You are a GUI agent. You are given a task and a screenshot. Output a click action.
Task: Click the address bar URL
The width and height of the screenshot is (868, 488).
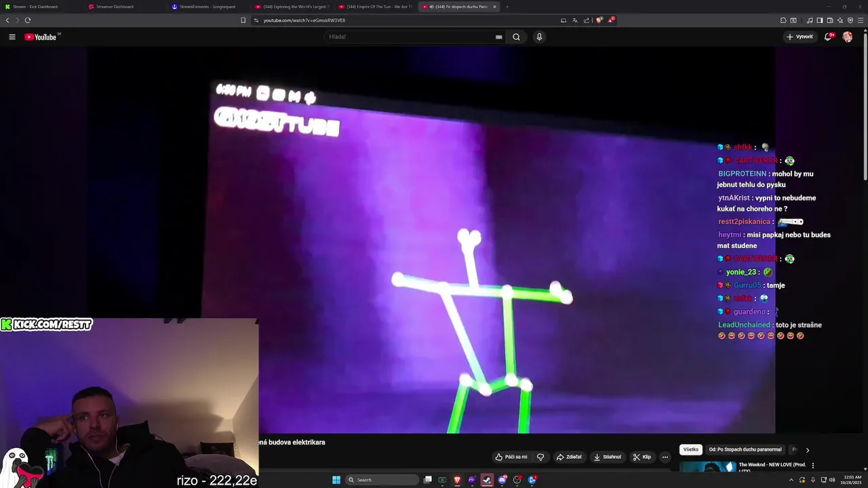[304, 20]
